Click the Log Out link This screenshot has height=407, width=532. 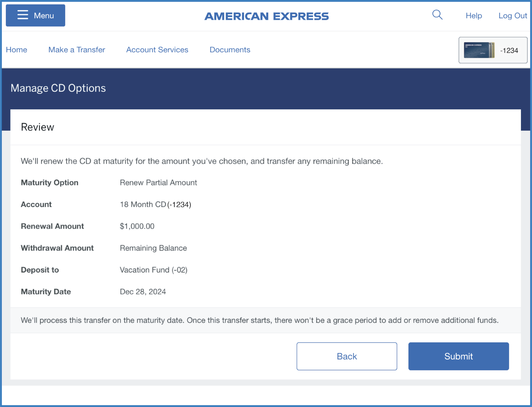pos(513,16)
